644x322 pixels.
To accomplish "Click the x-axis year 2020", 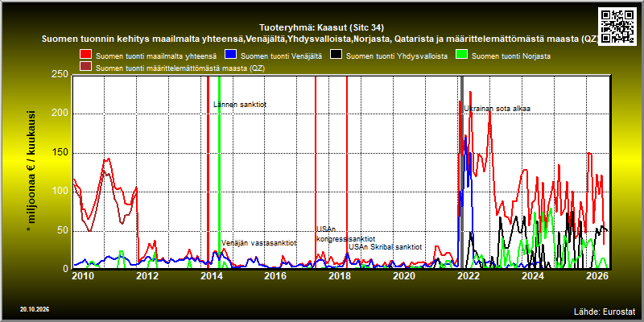I will coord(404,275).
